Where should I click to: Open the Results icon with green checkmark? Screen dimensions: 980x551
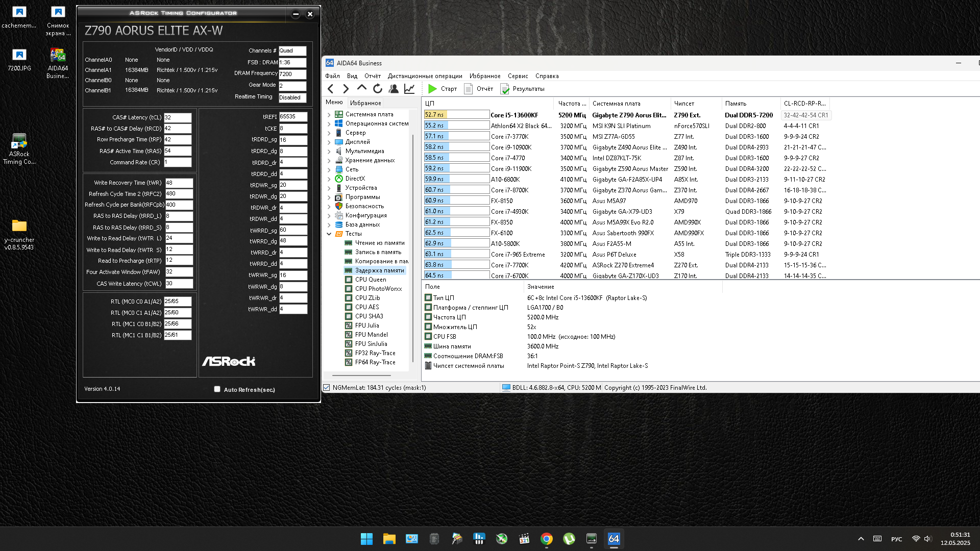point(505,89)
